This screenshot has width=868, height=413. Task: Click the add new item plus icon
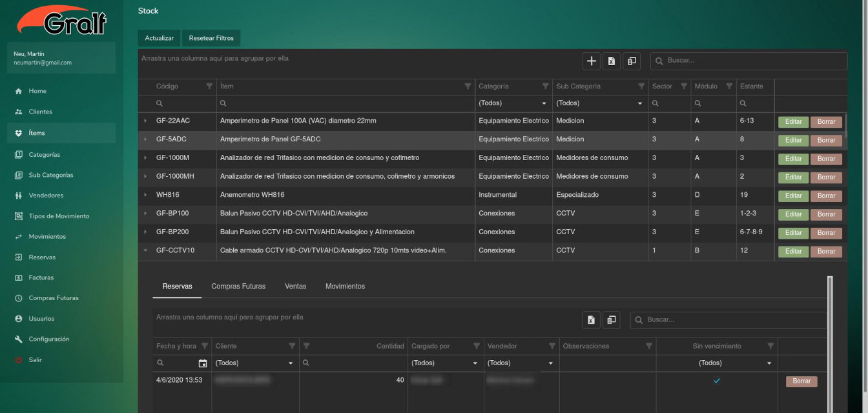click(591, 61)
